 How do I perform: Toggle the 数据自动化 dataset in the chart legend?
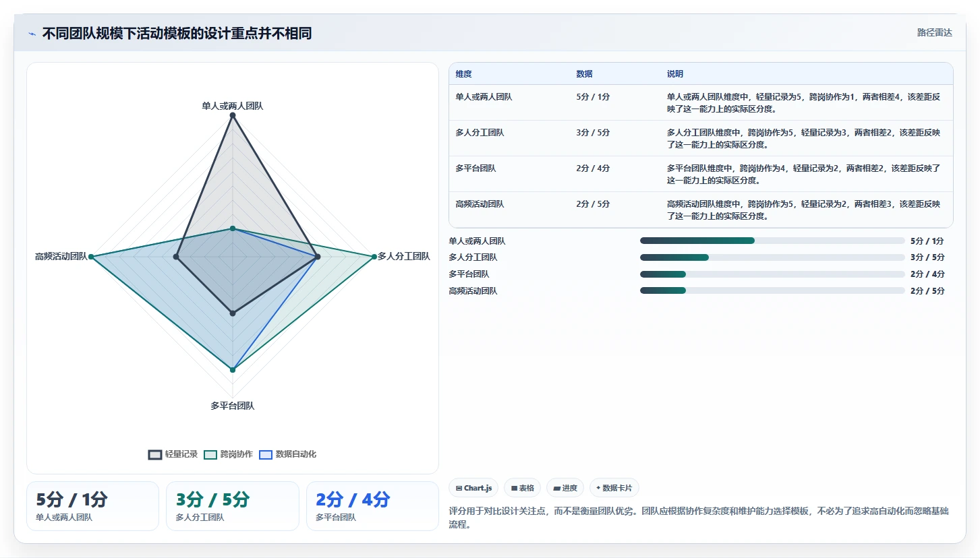(x=288, y=454)
